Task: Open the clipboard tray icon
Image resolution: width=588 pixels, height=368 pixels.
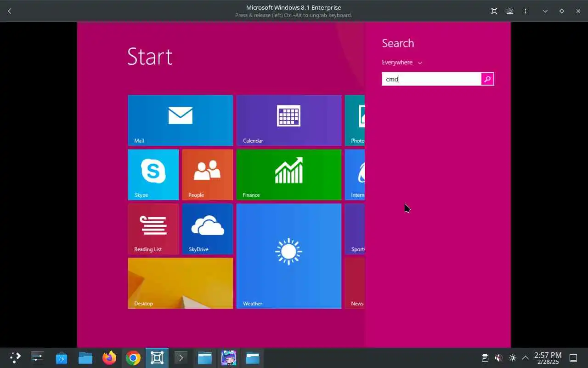Action: 485,358
